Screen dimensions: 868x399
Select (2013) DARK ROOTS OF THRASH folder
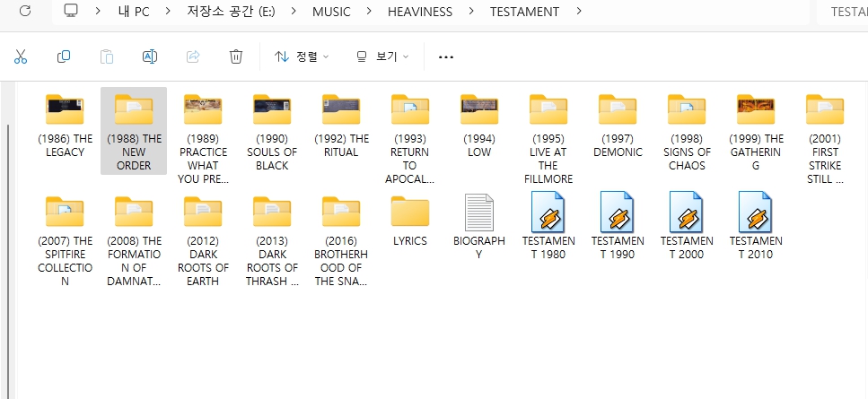pos(272,240)
